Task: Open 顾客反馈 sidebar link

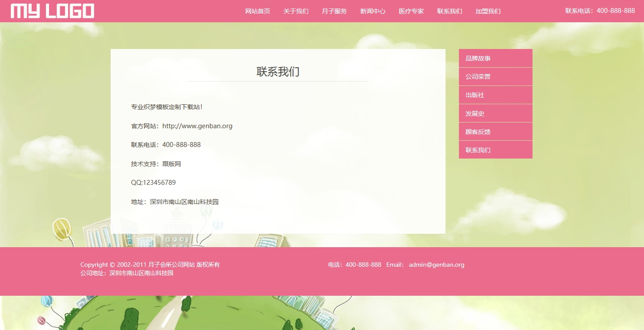Action: click(495, 132)
